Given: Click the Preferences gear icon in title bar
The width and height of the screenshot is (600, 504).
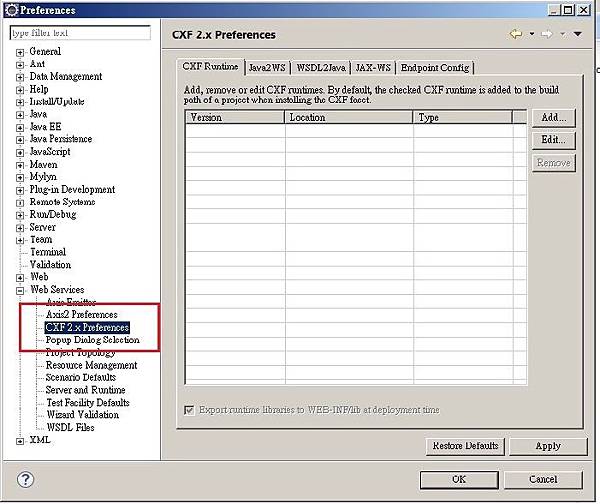Looking at the screenshot, I should (11, 10).
